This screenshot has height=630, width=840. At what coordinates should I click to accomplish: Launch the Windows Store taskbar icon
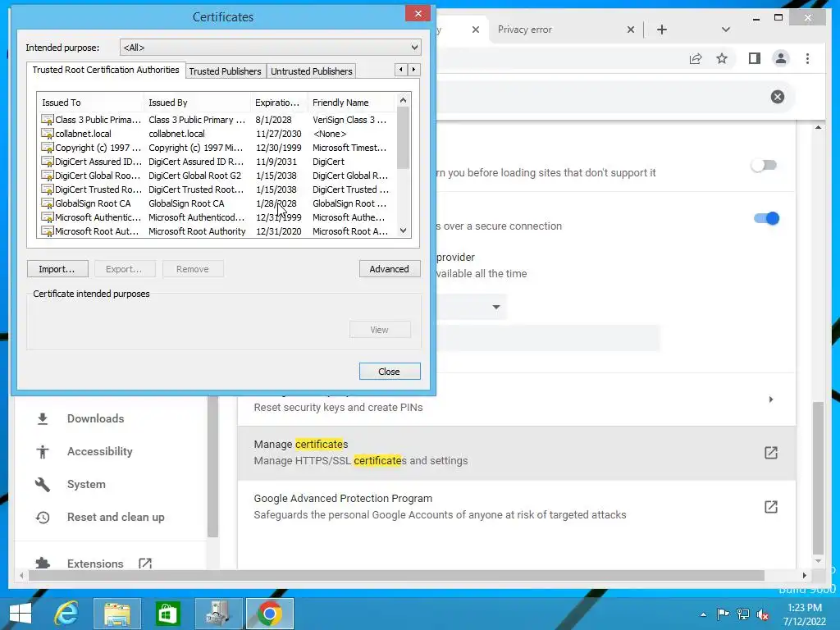pyautogui.click(x=167, y=613)
